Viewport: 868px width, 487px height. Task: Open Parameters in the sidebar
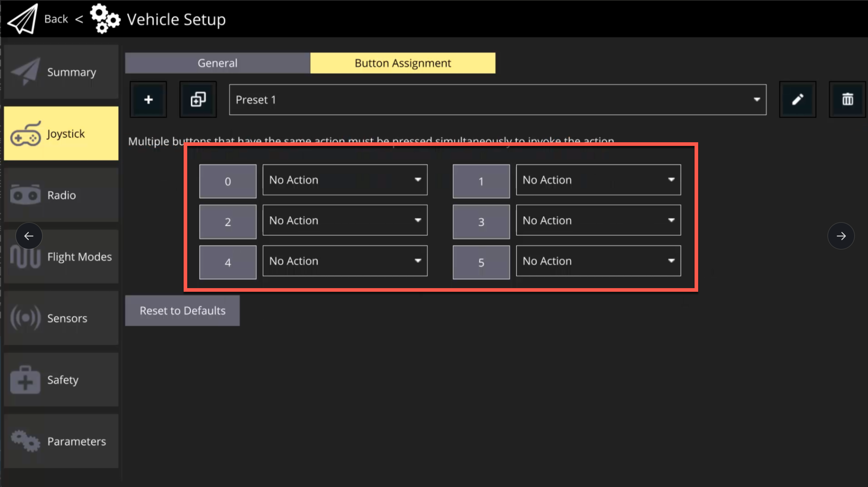(61, 441)
